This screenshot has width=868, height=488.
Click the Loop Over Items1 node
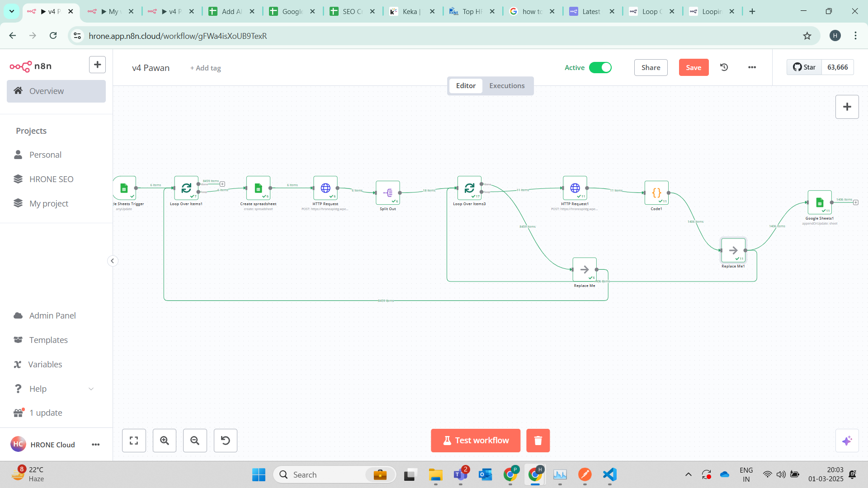[186, 188]
